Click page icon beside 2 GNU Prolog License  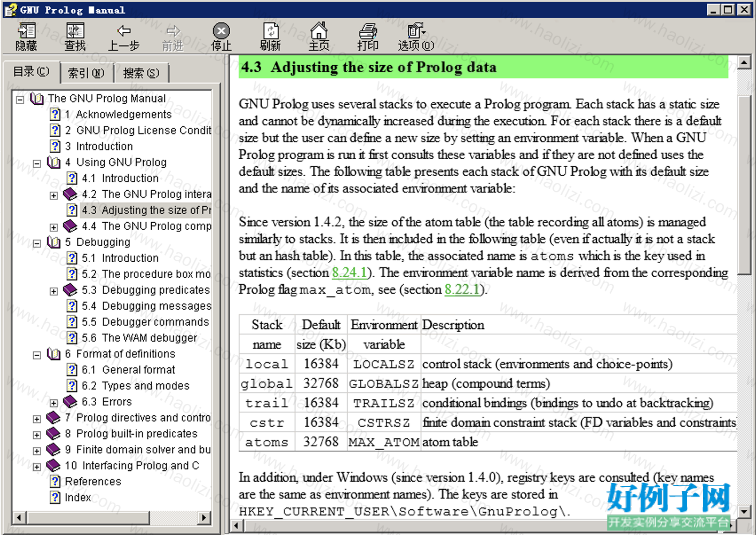[x=55, y=130]
